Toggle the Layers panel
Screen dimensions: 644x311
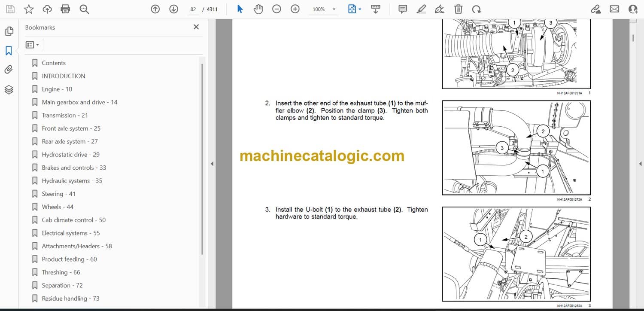(9, 89)
